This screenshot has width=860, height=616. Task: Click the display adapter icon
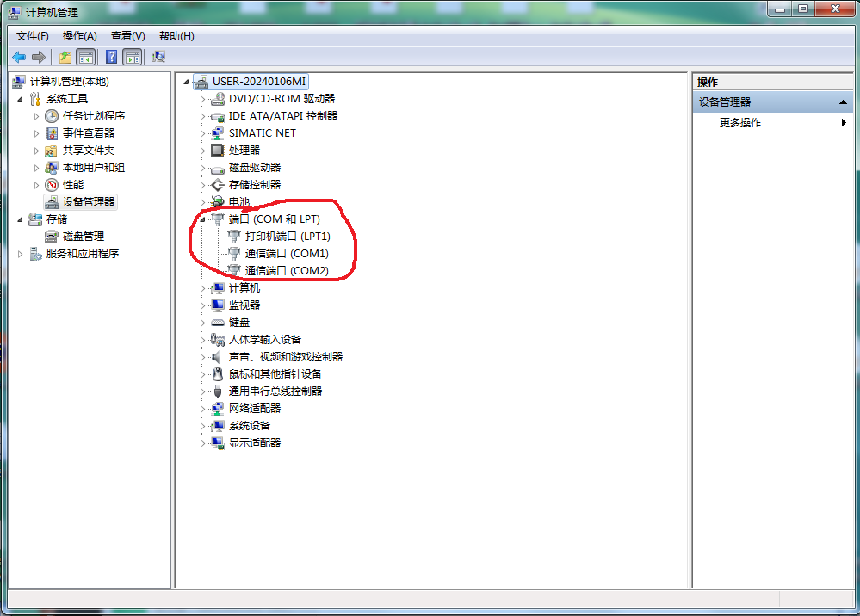click(x=218, y=443)
